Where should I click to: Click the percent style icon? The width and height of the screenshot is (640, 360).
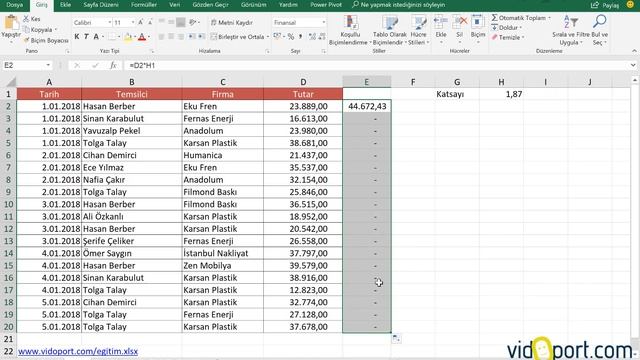[x=291, y=37]
